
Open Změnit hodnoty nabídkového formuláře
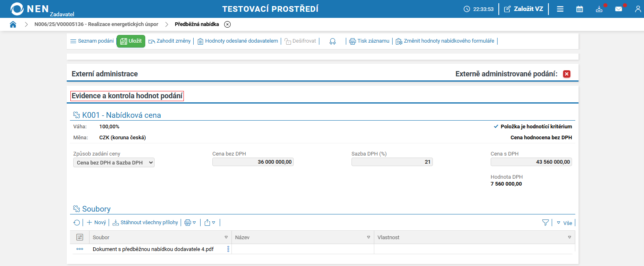[445, 41]
